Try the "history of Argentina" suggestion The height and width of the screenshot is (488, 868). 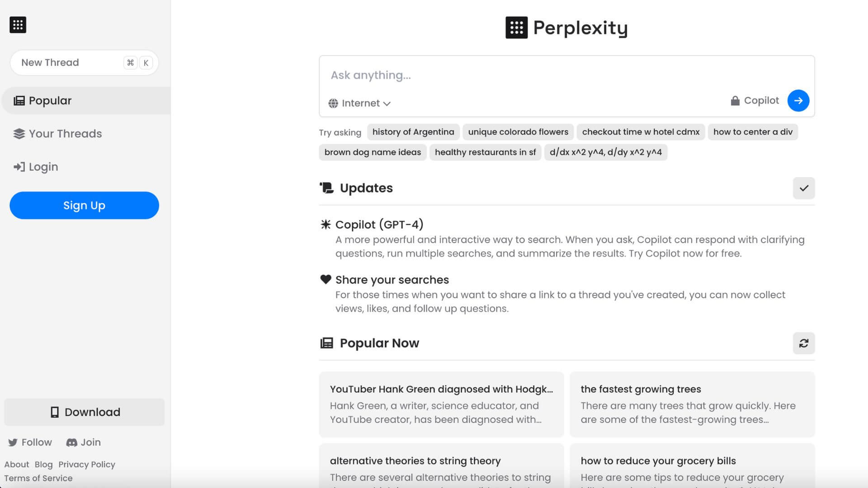coord(413,132)
